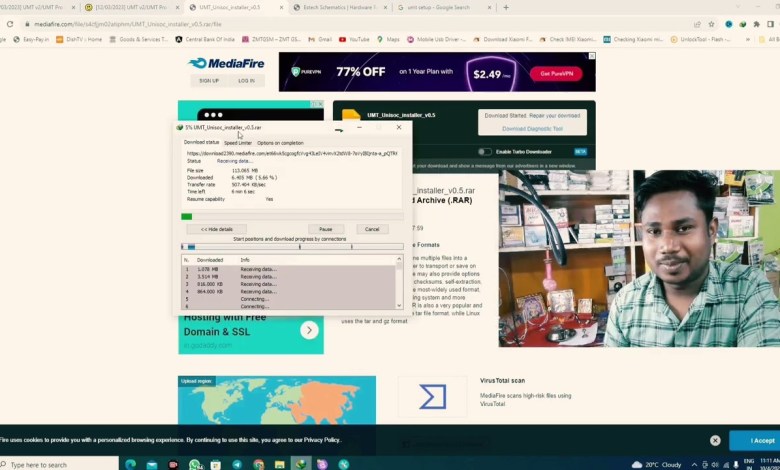Open Internet Download Manager taskbar icon
The image size is (780, 470).
[x=301, y=464]
